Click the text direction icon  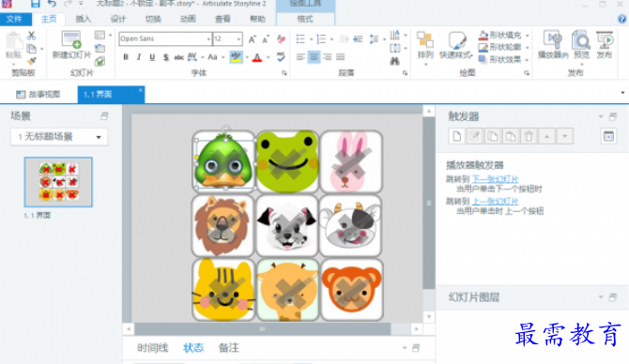[x=394, y=36]
